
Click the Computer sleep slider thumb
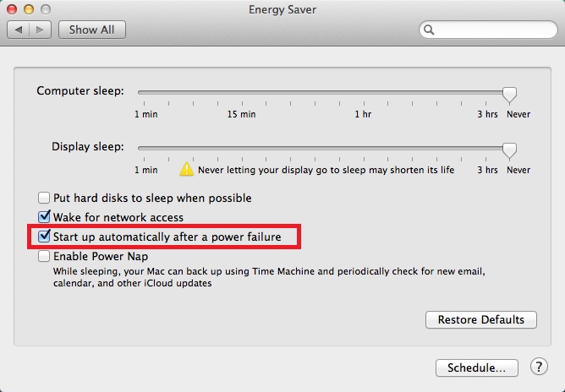pos(509,95)
